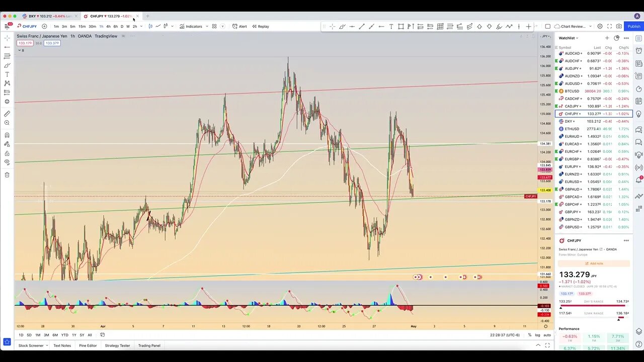This screenshot has height=362, width=644.
Task: Toggle auto scale
Action: point(547,335)
